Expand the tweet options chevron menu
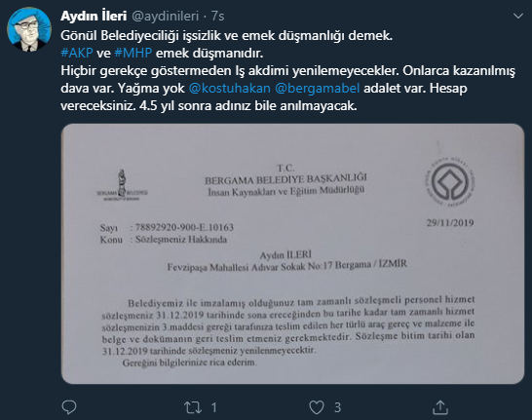 pyautogui.click(x=517, y=16)
